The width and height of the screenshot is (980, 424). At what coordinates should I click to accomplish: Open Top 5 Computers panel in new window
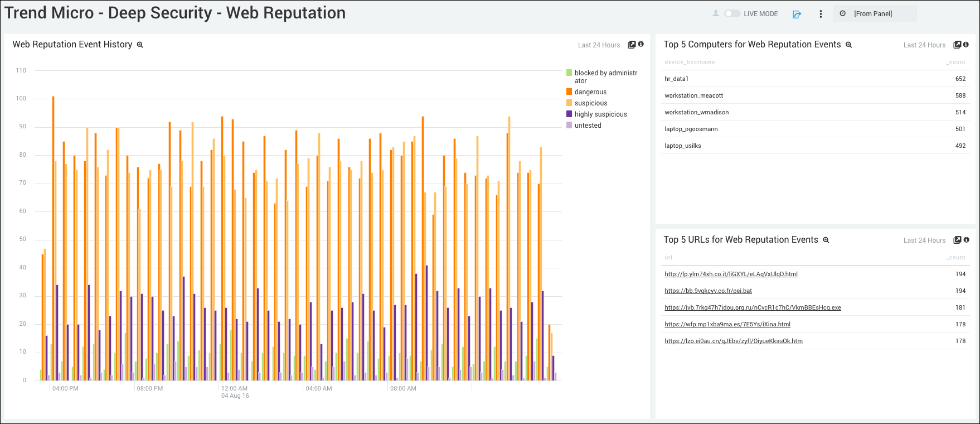coord(957,45)
